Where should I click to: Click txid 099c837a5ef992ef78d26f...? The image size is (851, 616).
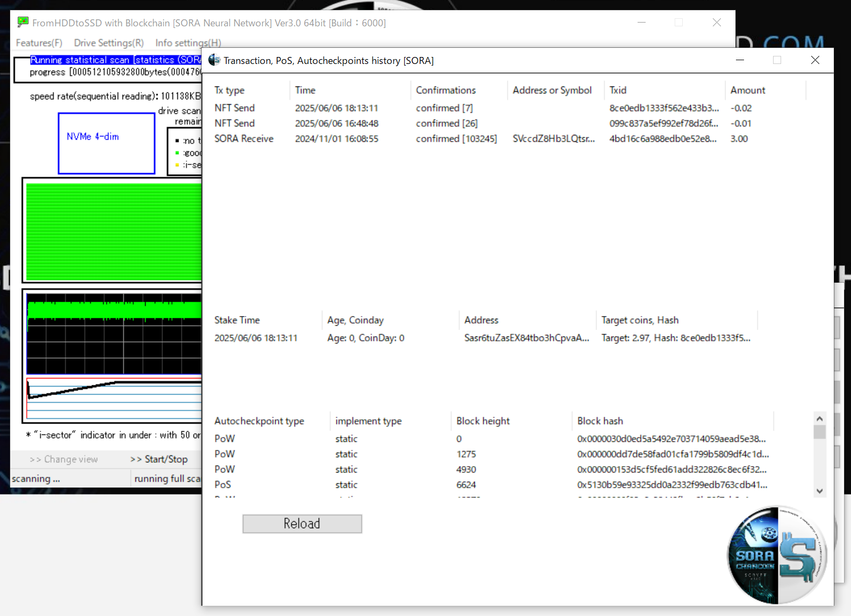coord(663,124)
